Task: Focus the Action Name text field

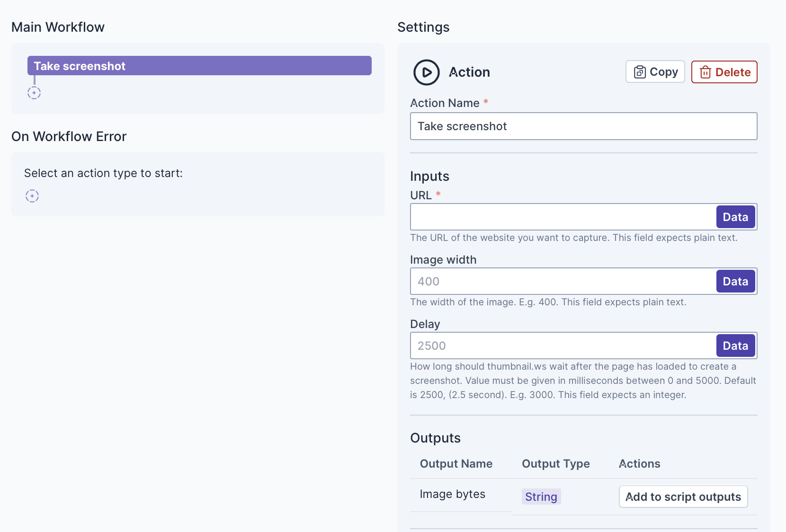Action: tap(583, 126)
